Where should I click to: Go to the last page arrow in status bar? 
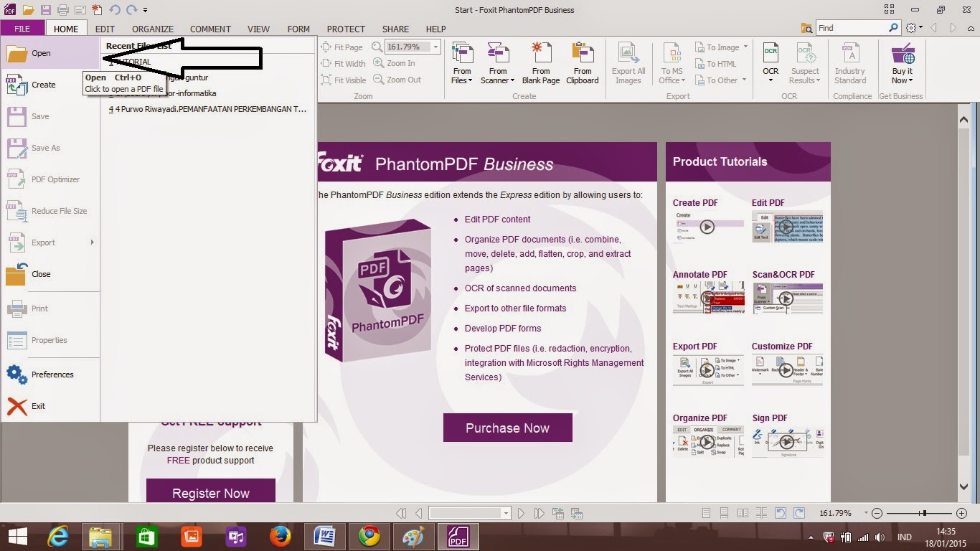point(540,513)
